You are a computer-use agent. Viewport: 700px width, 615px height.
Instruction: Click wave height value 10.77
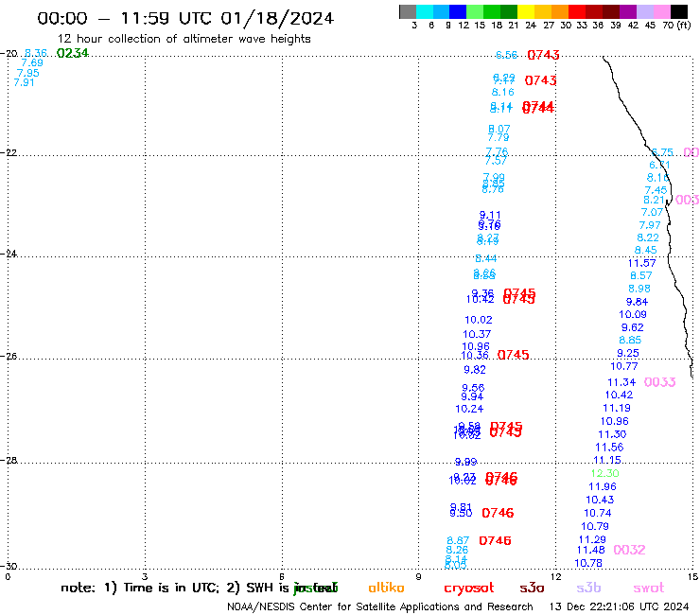624,367
